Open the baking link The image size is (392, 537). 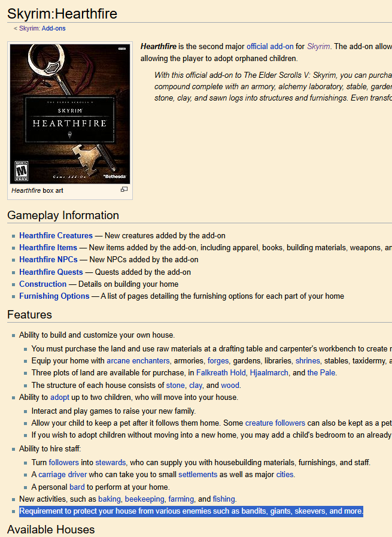pos(110,499)
